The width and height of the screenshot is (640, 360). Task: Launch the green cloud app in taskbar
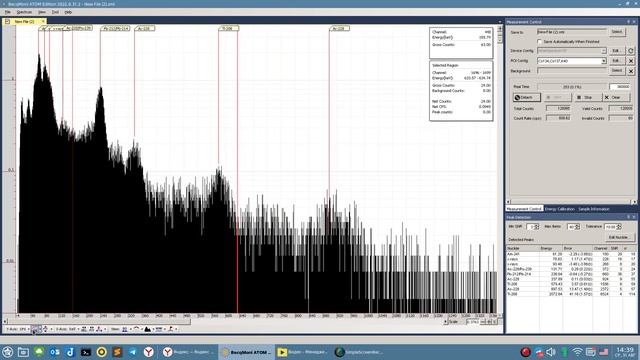[39, 352]
